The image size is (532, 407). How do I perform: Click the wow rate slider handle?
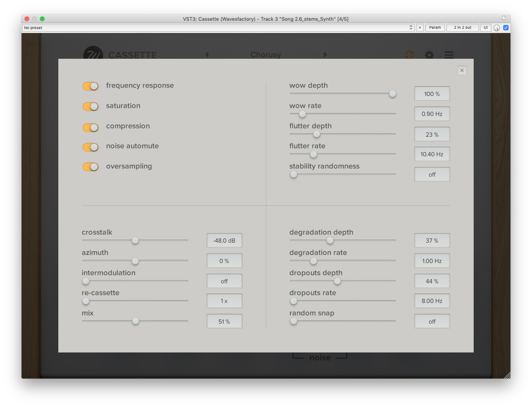(x=302, y=114)
